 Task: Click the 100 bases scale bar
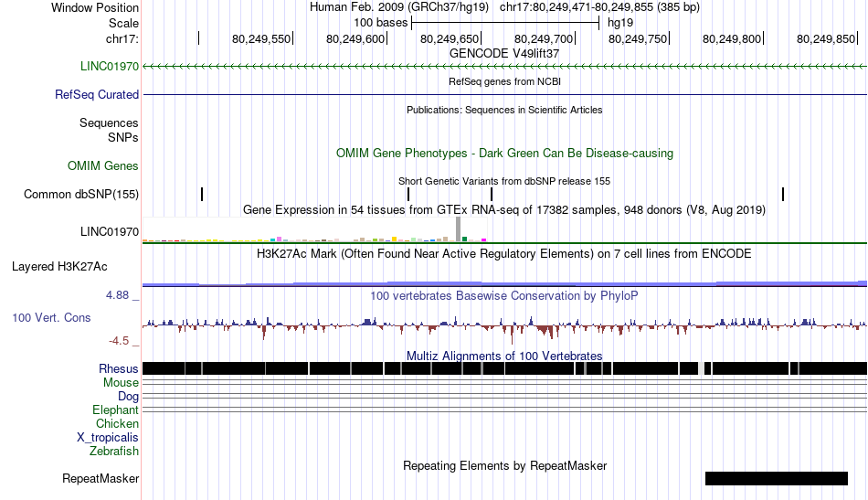point(505,23)
